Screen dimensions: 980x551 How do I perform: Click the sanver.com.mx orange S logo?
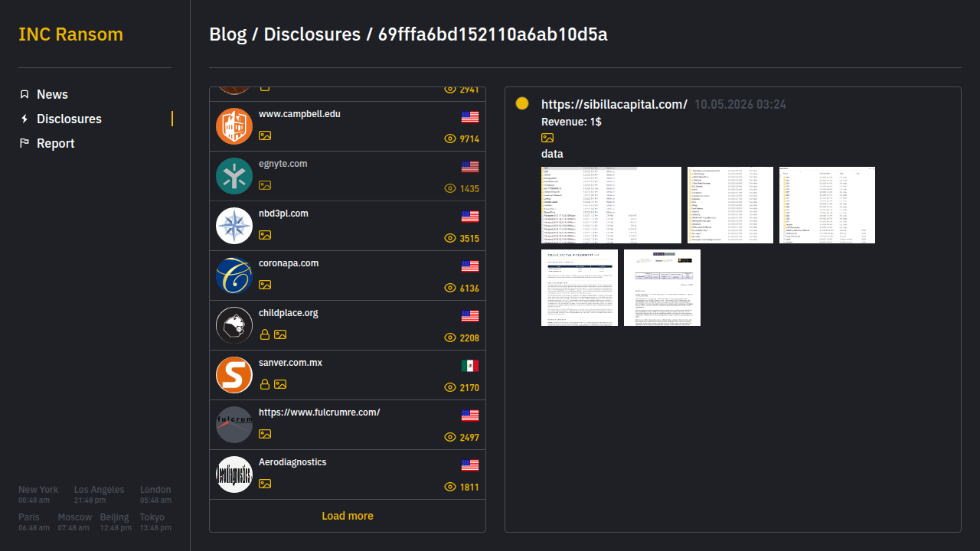coord(234,375)
